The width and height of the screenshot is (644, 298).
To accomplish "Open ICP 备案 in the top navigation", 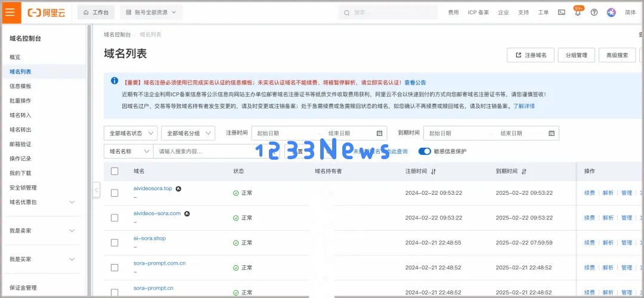I will click(x=478, y=13).
